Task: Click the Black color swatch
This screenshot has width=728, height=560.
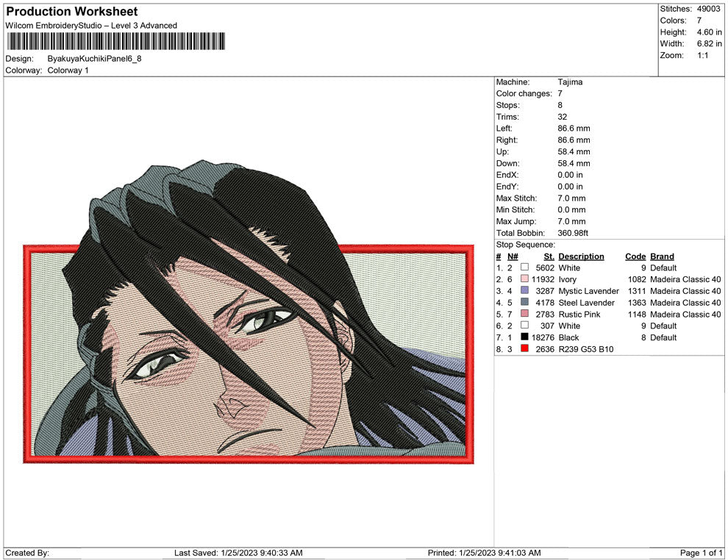Action: [524, 337]
